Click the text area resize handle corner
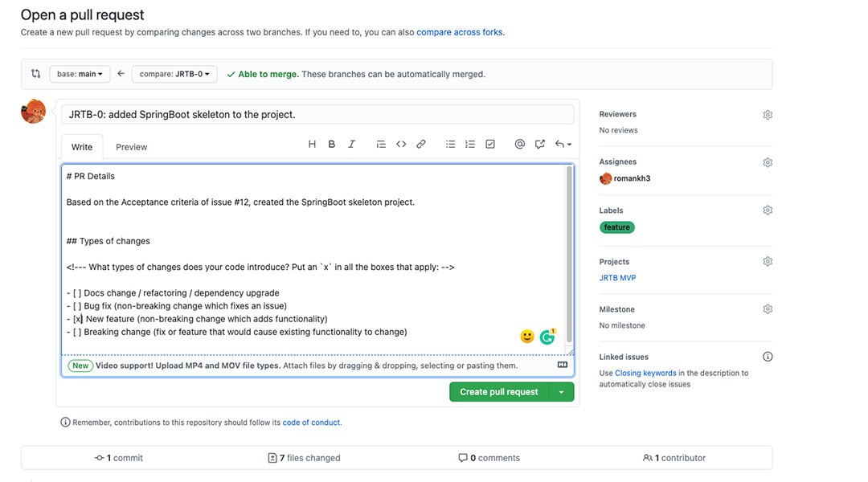This screenshot has width=868, height=482. click(571, 351)
